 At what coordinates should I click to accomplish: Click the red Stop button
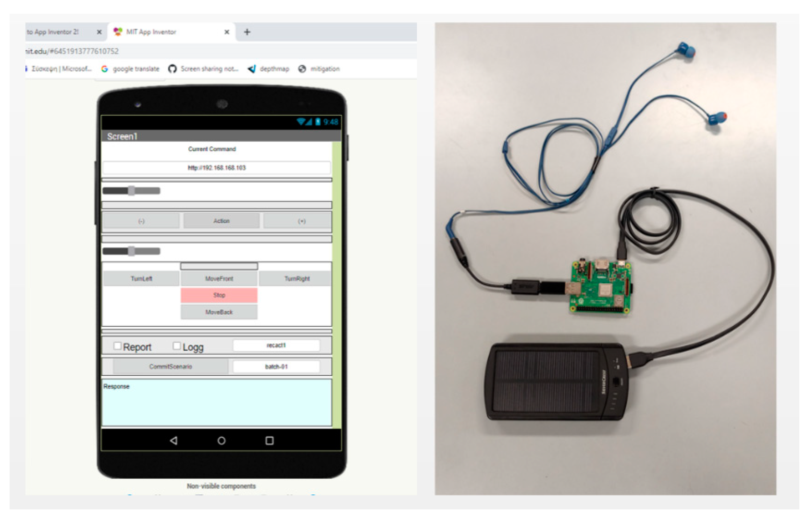(x=219, y=295)
